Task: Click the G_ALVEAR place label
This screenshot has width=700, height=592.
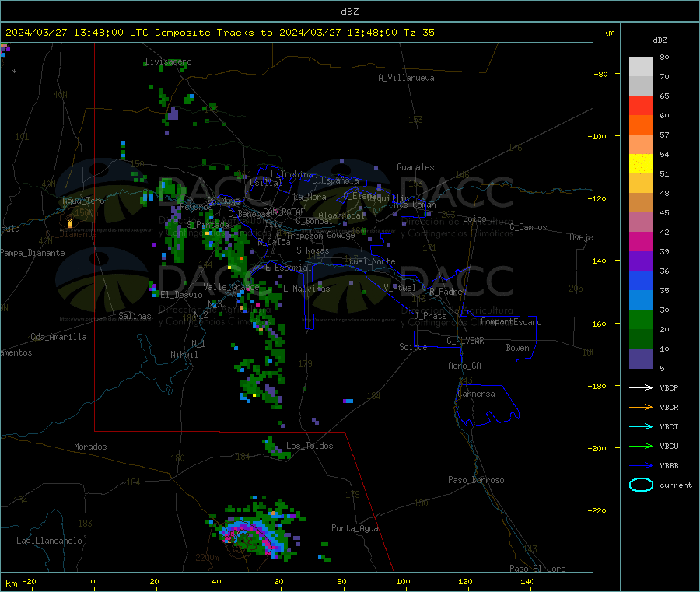Action: 465,341
